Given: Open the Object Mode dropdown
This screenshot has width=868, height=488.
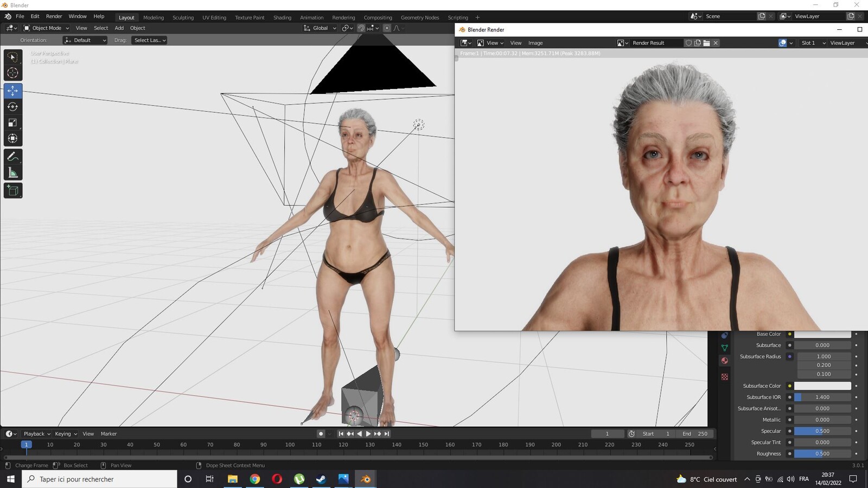Looking at the screenshot, I should tap(46, 28).
